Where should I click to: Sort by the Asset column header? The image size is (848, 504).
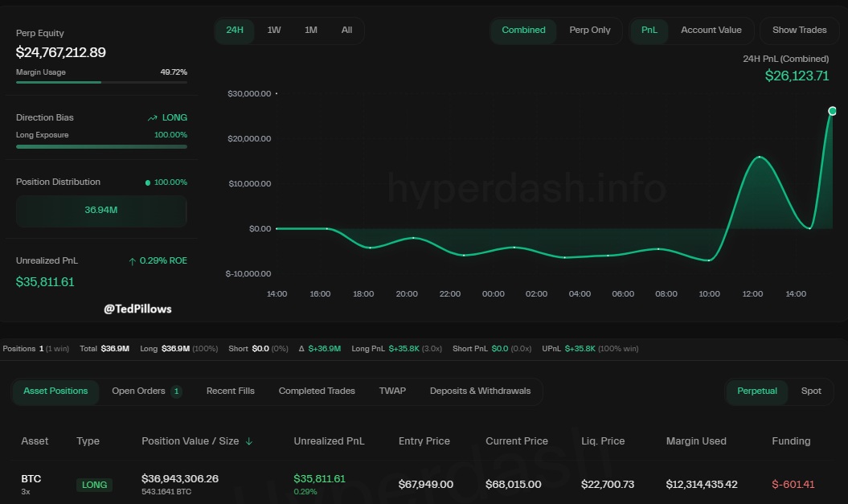tap(35, 441)
